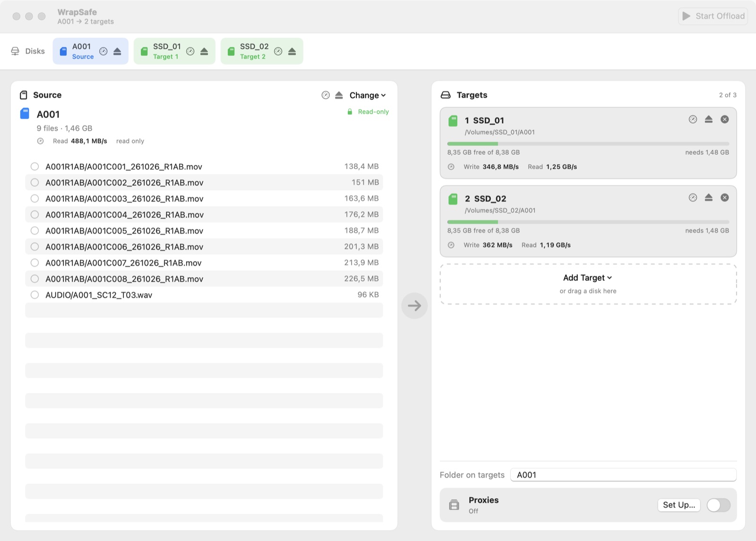The height and width of the screenshot is (541, 756).
Task: Click the speedometer icon on SSD_02 target card
Action: [693, 198]
